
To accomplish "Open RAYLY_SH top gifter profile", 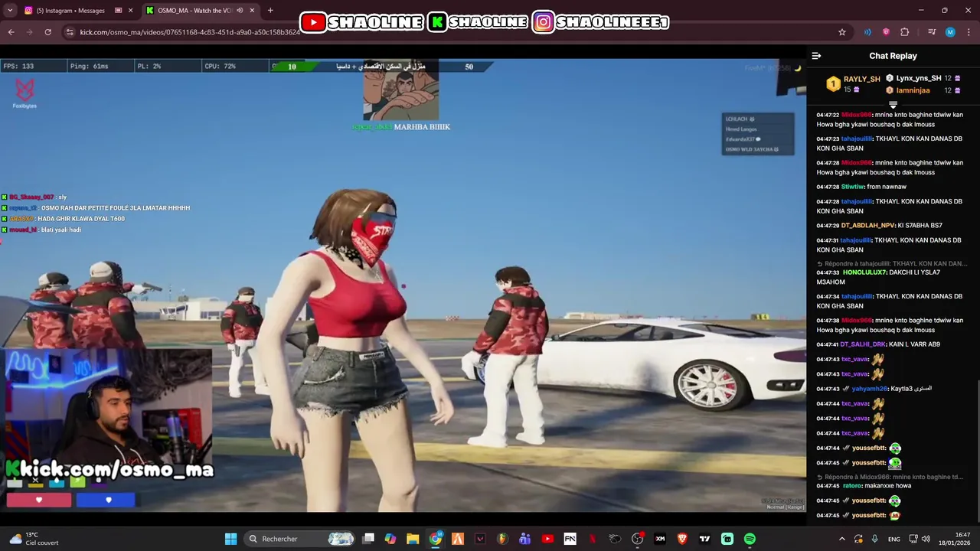I will (x=853, y=84).
